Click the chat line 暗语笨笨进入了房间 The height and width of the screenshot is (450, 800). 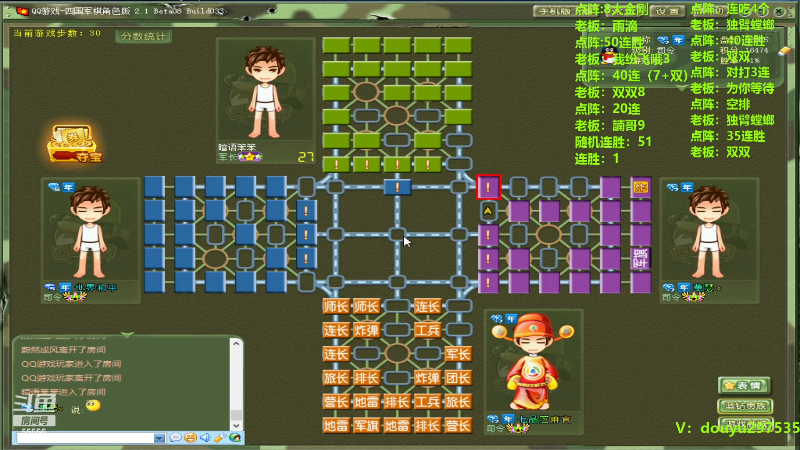click(63, 392)
